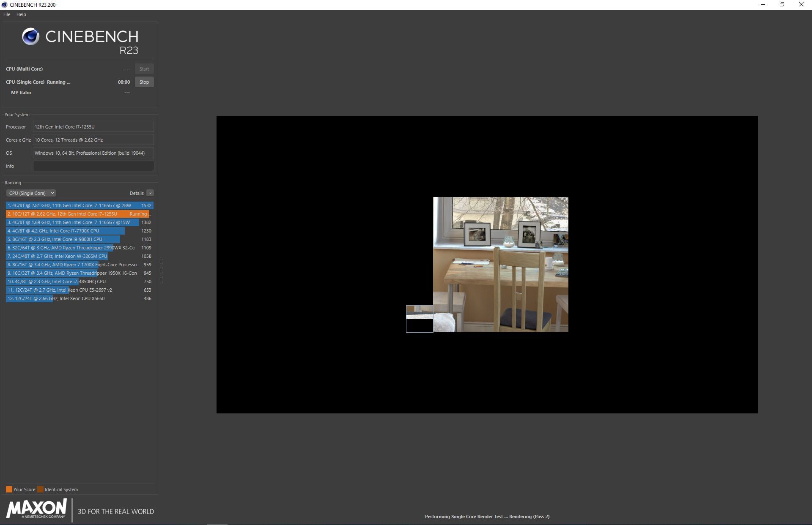Expand the Details dropdown arrow

(150, 193)
